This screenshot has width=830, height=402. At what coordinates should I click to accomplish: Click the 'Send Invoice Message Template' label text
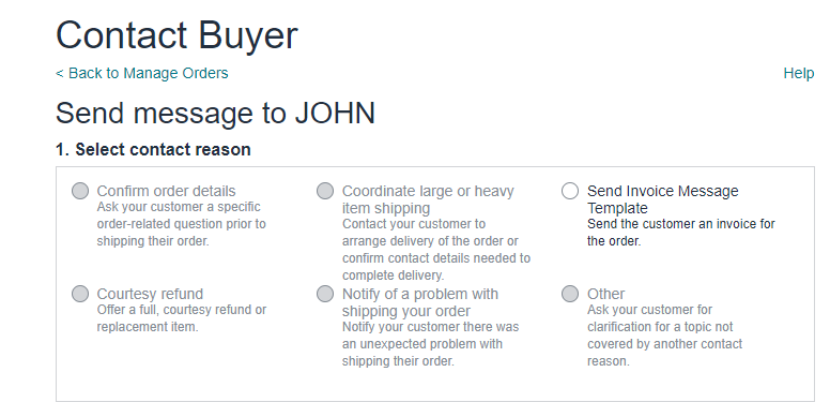tap(663, 199)
